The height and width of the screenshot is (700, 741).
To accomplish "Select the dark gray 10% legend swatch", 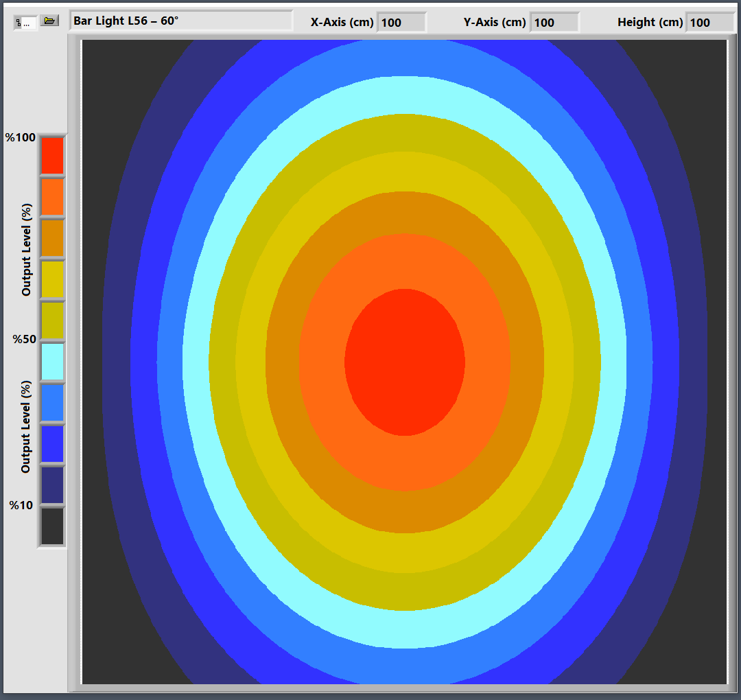I will (52, 526).
